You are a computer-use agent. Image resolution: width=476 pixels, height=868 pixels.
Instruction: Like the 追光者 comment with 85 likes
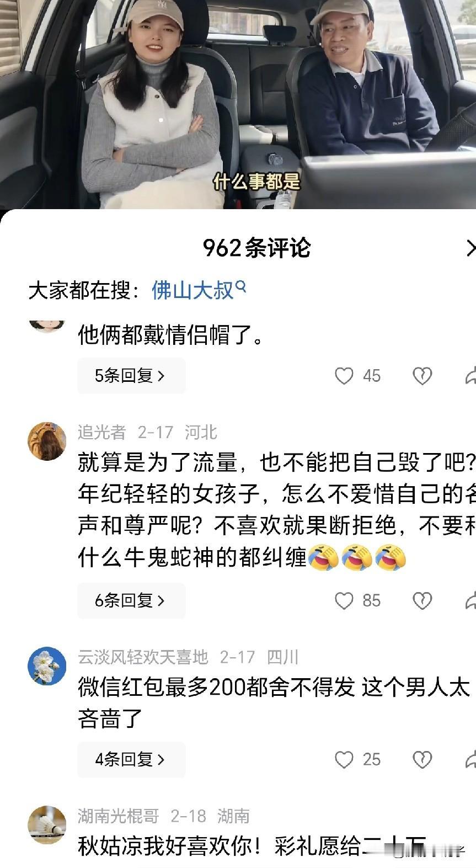344,600
